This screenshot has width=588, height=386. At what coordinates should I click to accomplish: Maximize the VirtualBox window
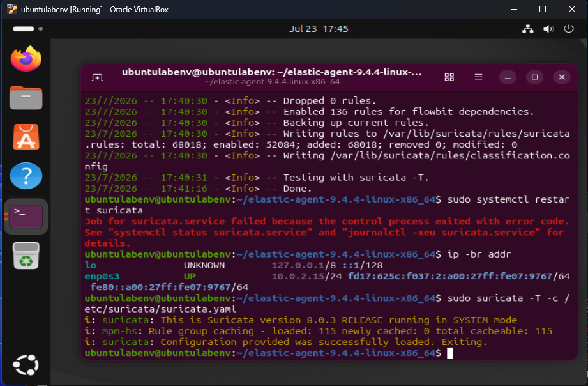pyautogui.click(x=543, y=9)
